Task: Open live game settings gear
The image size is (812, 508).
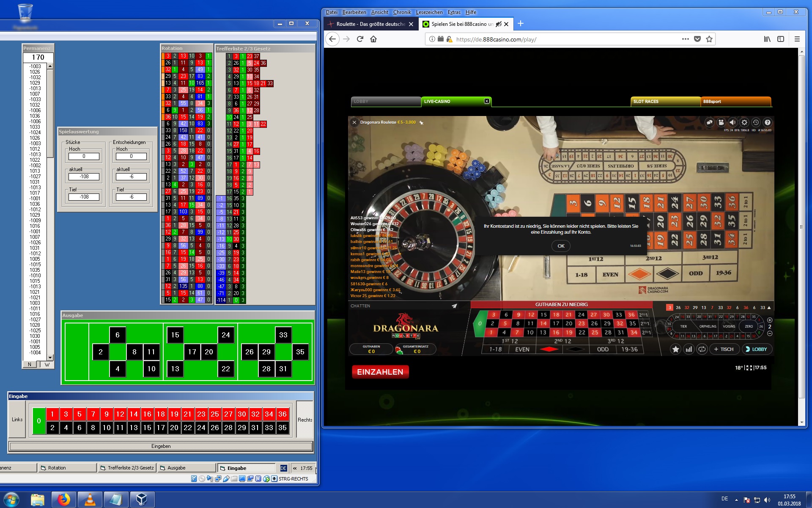Action: pos(744,123)
